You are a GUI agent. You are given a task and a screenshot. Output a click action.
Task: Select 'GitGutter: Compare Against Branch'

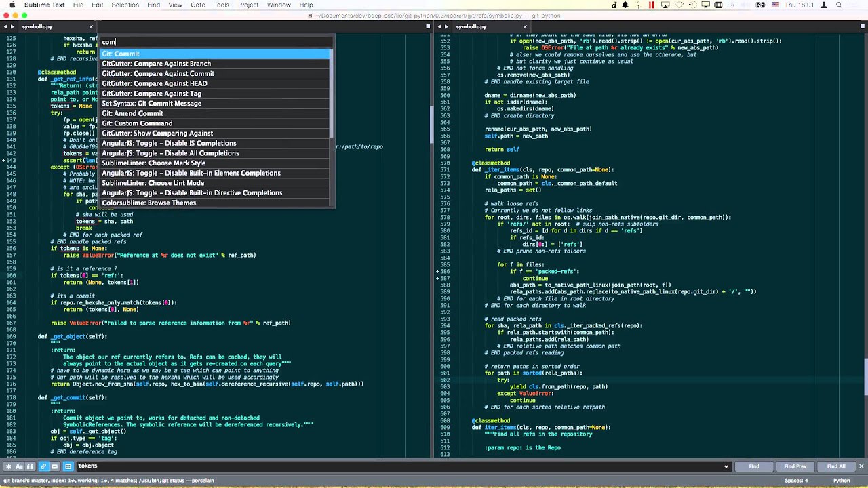pos(215,64)
